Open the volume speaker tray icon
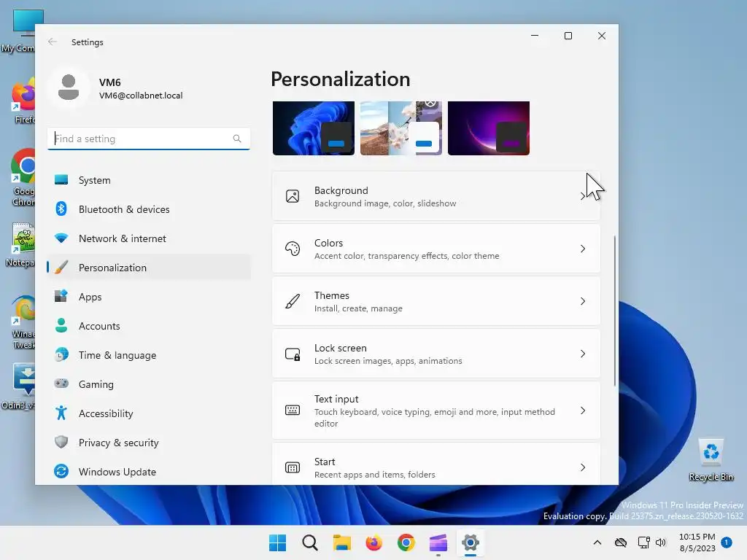 (660, 542)
